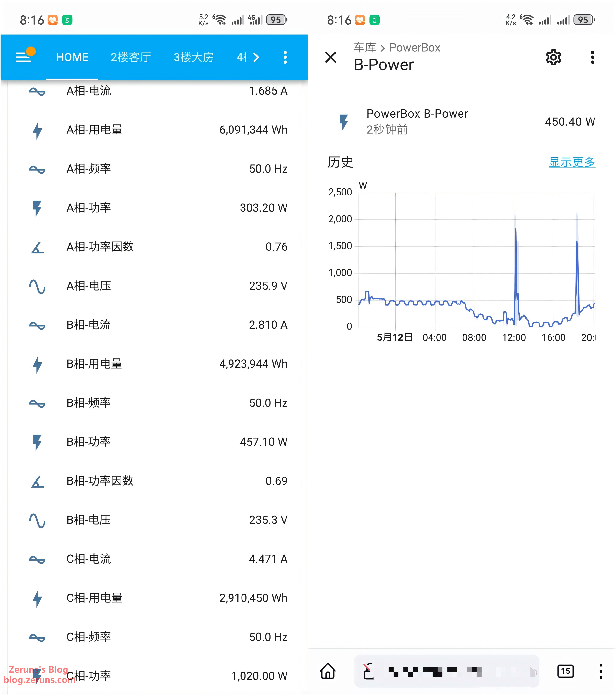Go to browser home page
This screenshot has width=616, height=695.
pyautogui.click(x=328, y=671)
